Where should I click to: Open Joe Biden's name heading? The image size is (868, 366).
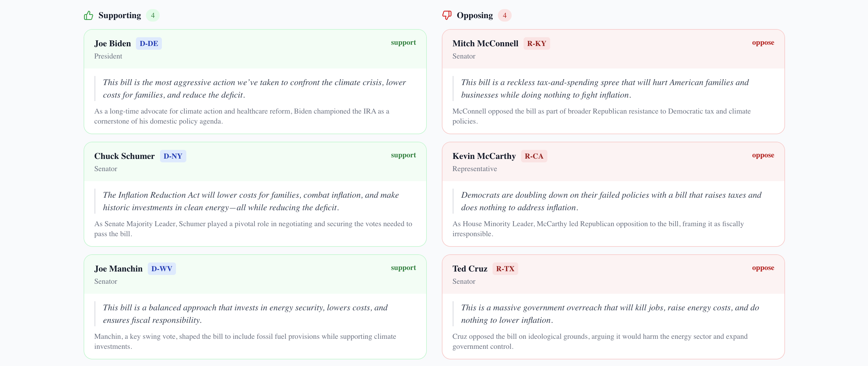[x=112, y=43]
